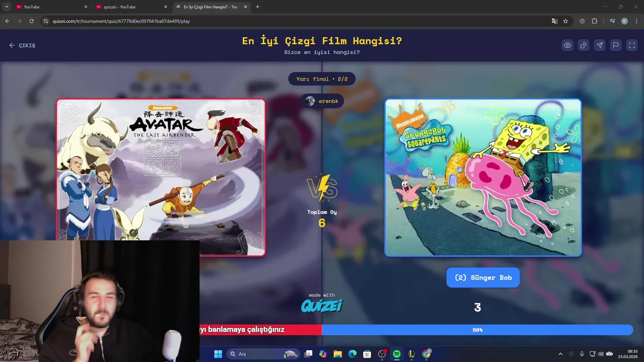
Task: Vote for (2) Sünger Bob button
Action: 483,278
